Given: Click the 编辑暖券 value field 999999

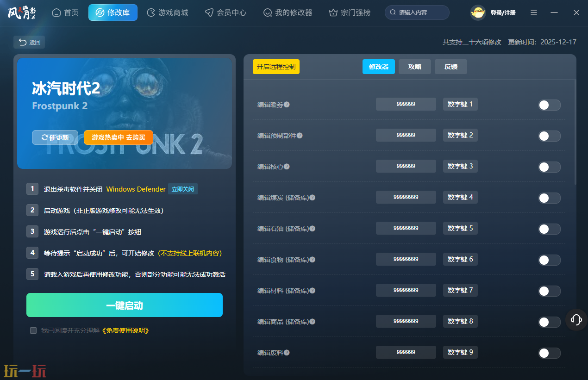Looking at the screenshot, I should coord(406,104).
